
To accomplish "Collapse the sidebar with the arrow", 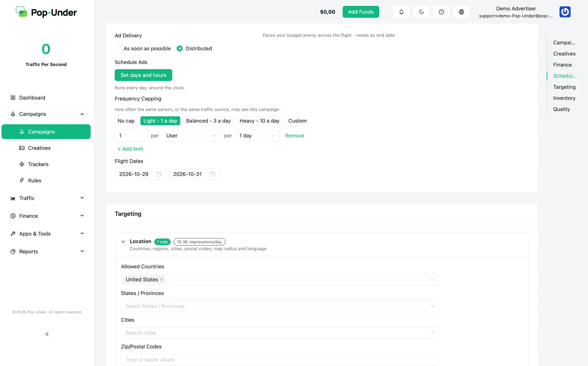I will 47,334.
